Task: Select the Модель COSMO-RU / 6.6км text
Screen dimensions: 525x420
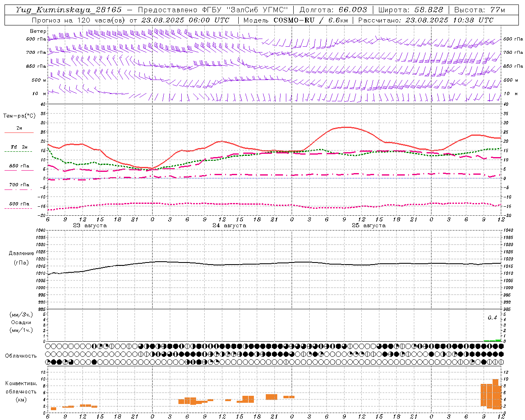Action: [x=295, y=20]
